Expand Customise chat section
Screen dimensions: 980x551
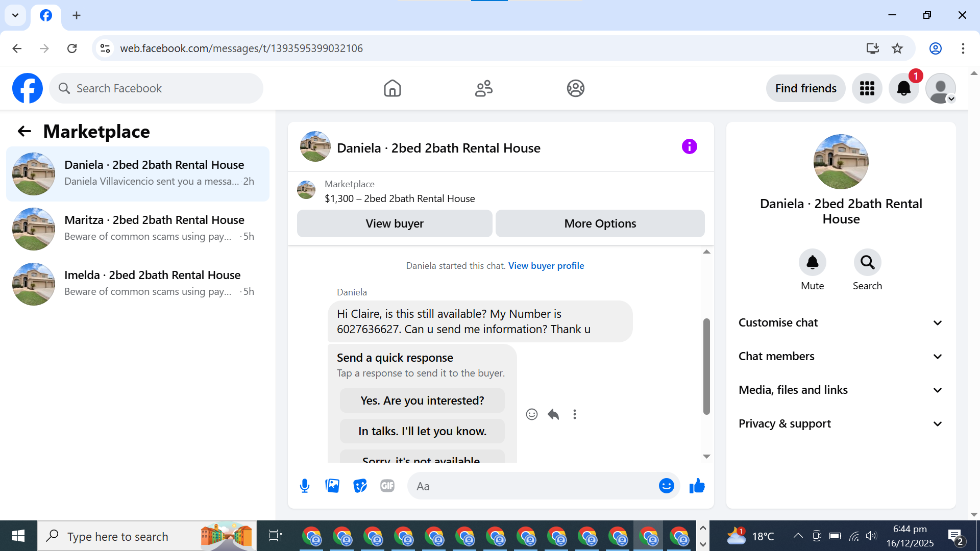pyautogui.click(x=841, y=323)
